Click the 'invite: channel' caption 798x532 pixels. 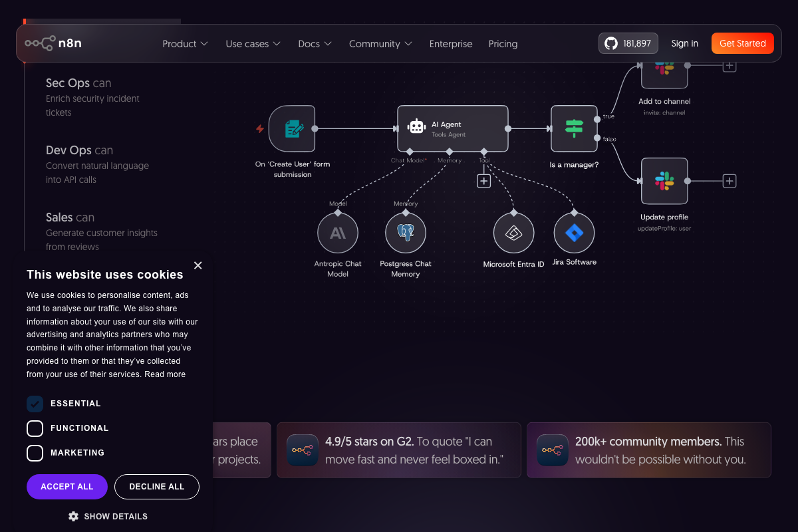[664, 113]
